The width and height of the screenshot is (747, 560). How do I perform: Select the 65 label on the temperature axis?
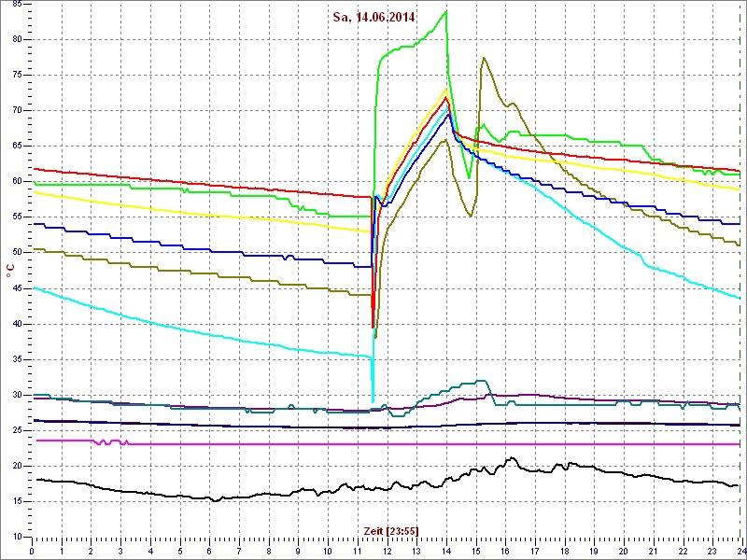[18, 147]
